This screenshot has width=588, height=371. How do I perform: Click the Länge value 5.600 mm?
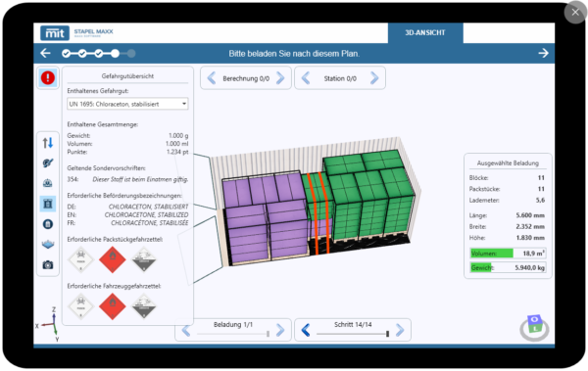pos(530,215)
